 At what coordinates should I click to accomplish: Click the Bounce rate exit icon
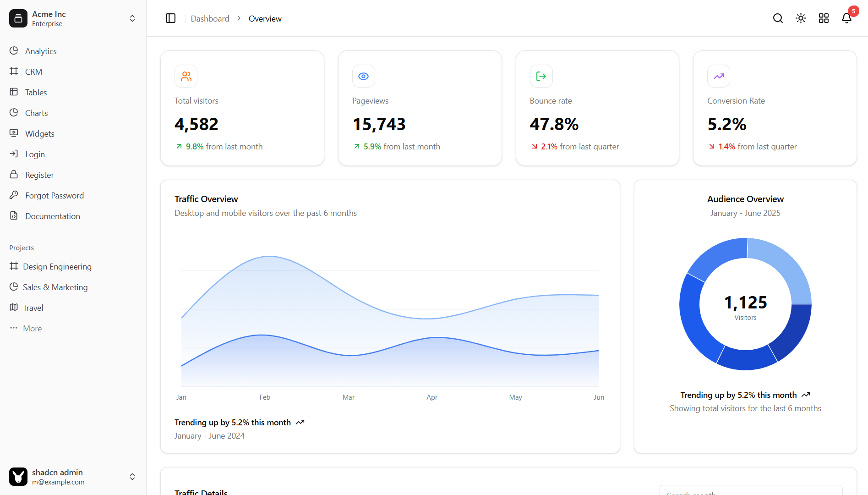pyautogui.click(x=541, y=76)
